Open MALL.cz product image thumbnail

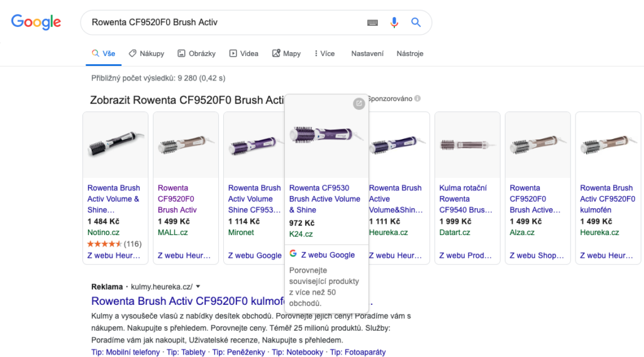(186, 145)
